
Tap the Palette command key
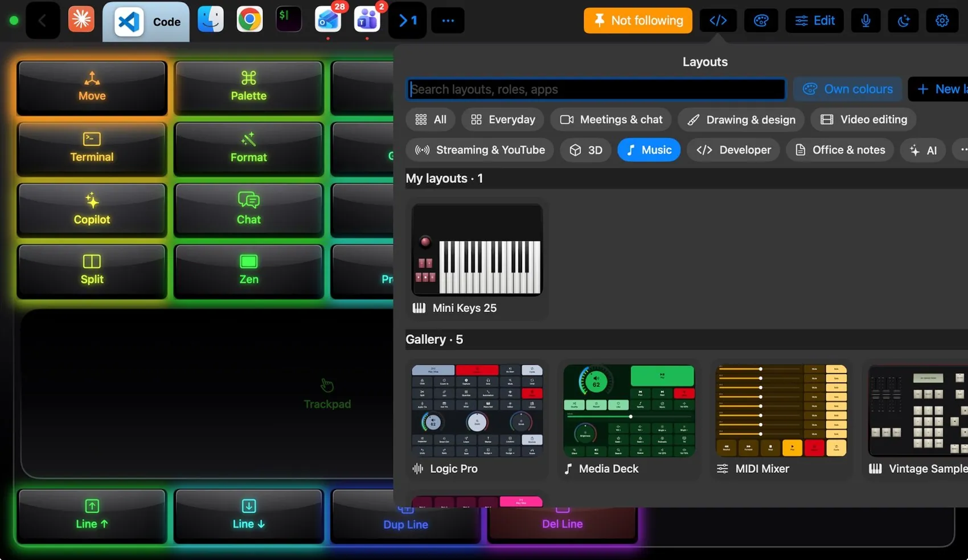(x=249, y=88)
